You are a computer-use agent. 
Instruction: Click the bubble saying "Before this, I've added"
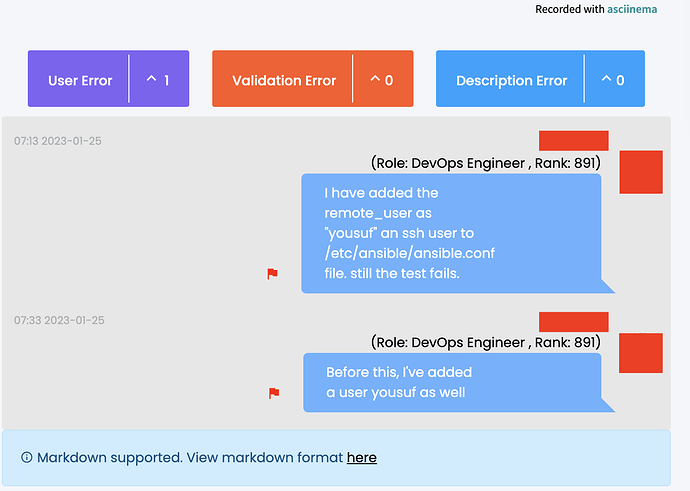[452, 382]
